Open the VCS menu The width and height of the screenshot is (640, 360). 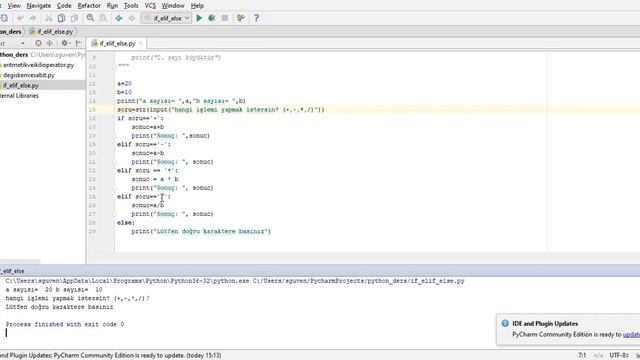click(x=150, y=6)
